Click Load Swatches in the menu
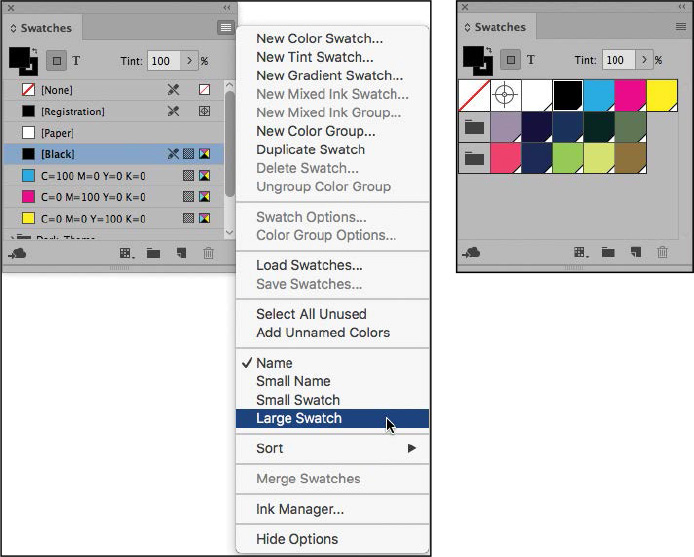Screen dimensions: 694x557 coord(309,265)
